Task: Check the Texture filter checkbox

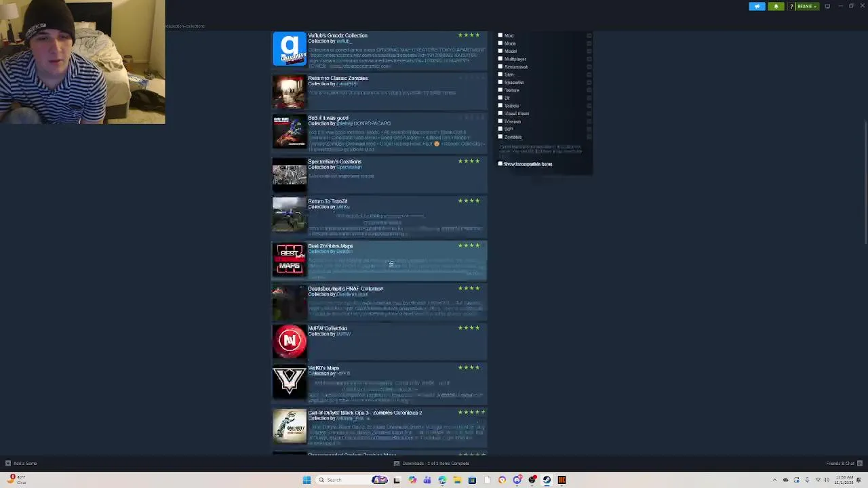Action: (x=500, y=90)
